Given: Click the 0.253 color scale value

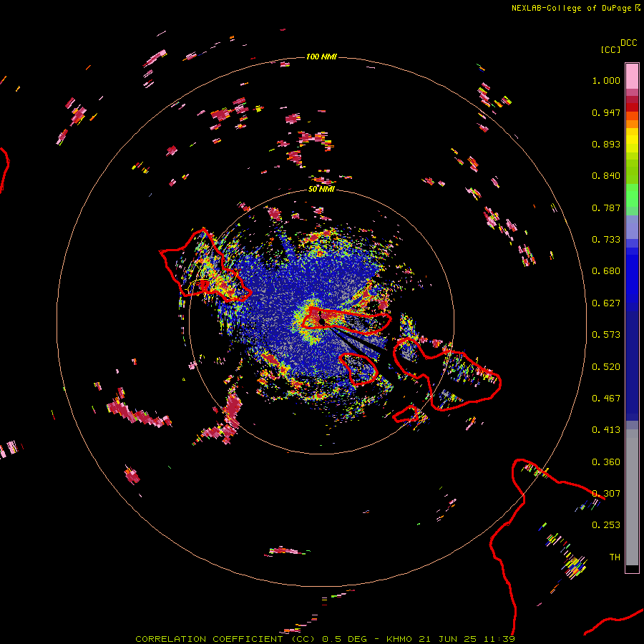Looking at the screenshot, I should pyautogui.click(x=606, y=525).
